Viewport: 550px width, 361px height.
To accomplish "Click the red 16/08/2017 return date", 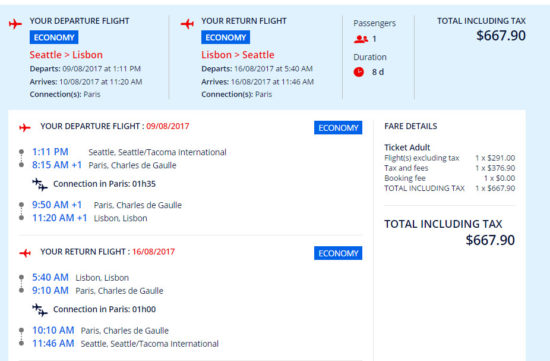I will 153,252.
